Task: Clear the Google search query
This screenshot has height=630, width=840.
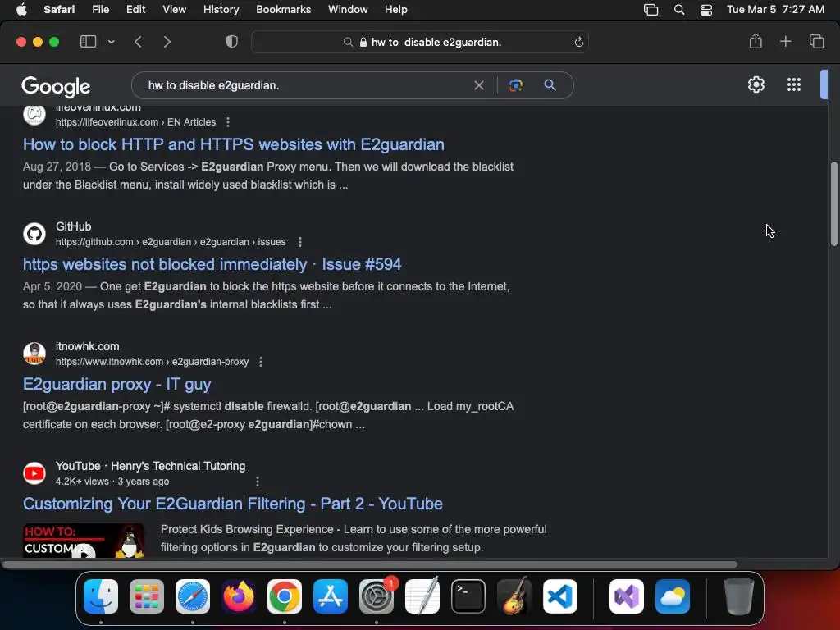Action: point(479,85)
